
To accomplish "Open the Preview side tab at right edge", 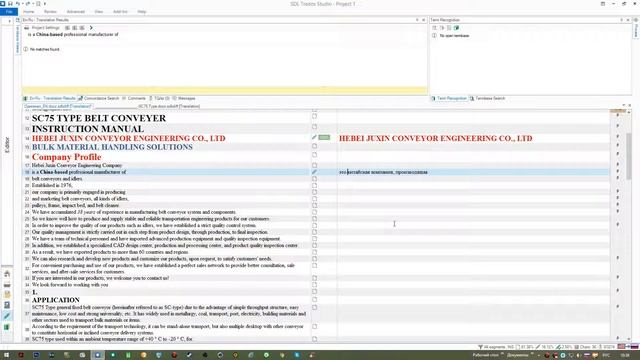I will (x=636, y=30).
